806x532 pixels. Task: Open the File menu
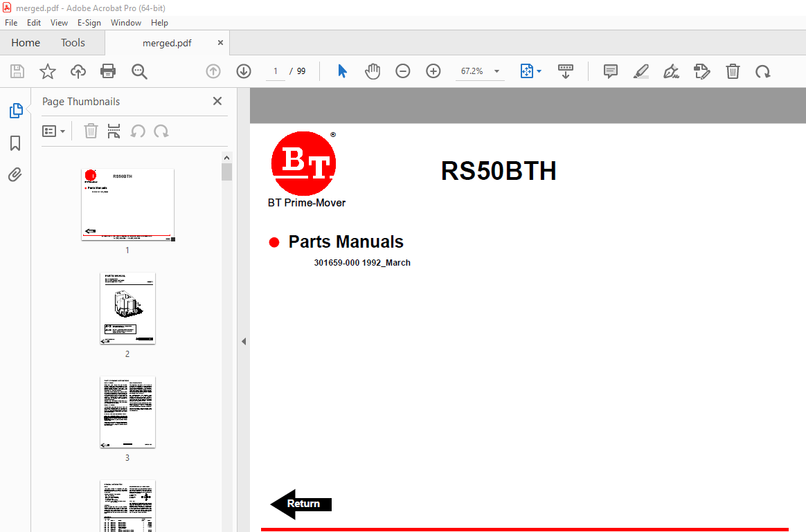point(11,23)
